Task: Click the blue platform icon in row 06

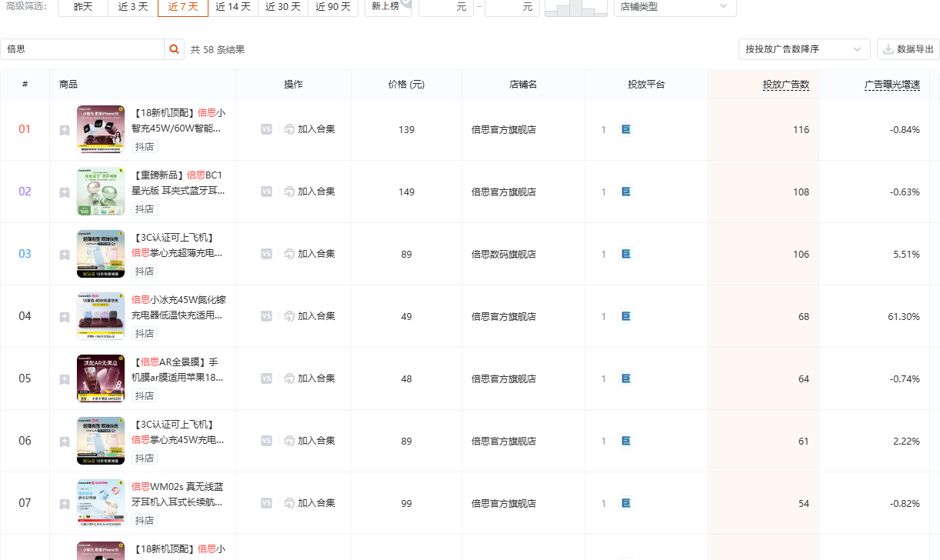Action: [626, 441]
